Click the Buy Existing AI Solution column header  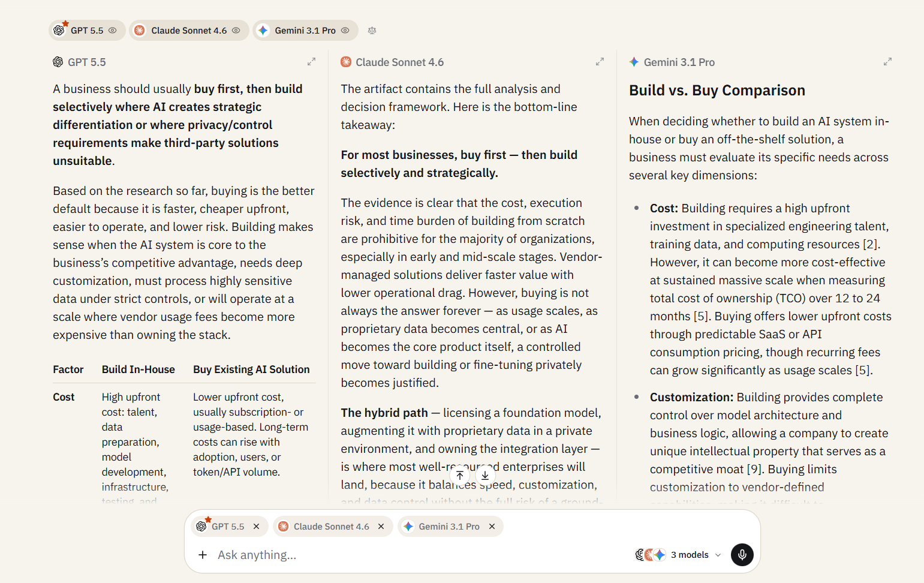tap(251, 369)
